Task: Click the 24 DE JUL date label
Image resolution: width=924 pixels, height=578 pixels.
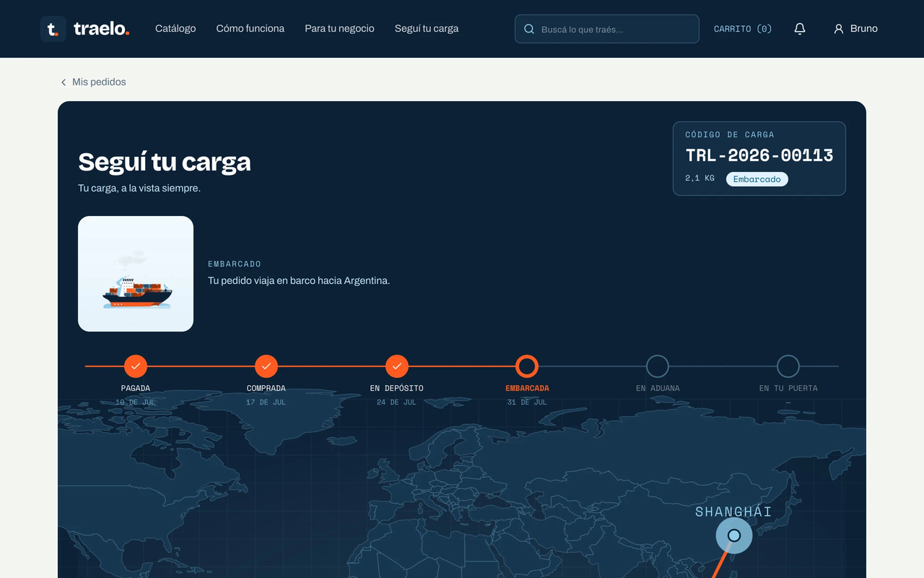Action: click(397, 402)
